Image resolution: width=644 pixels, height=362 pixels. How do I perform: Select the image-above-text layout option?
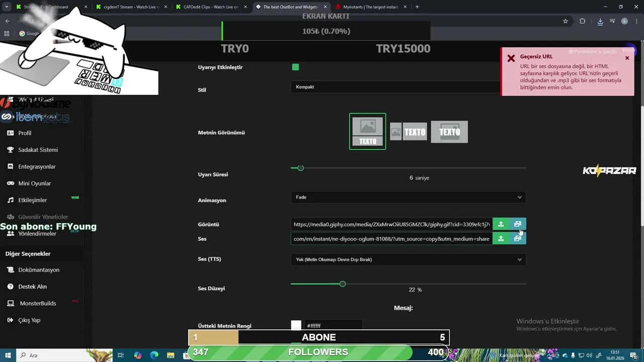tap(368, 131)
